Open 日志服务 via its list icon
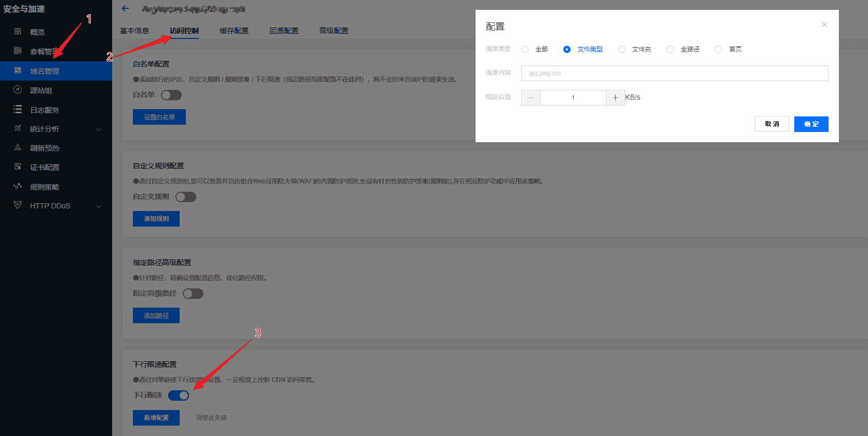 point(18,110)
